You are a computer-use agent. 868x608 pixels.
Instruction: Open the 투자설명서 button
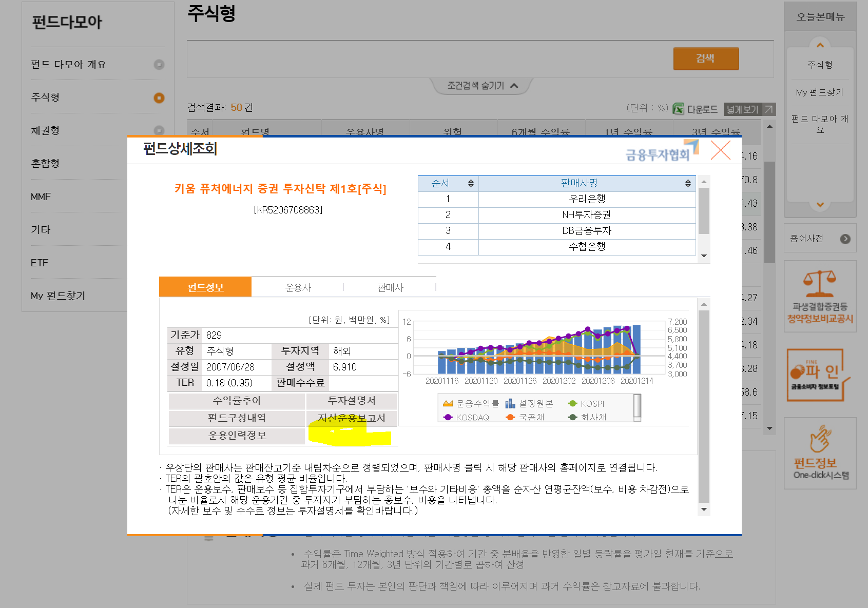pos(352,401)
